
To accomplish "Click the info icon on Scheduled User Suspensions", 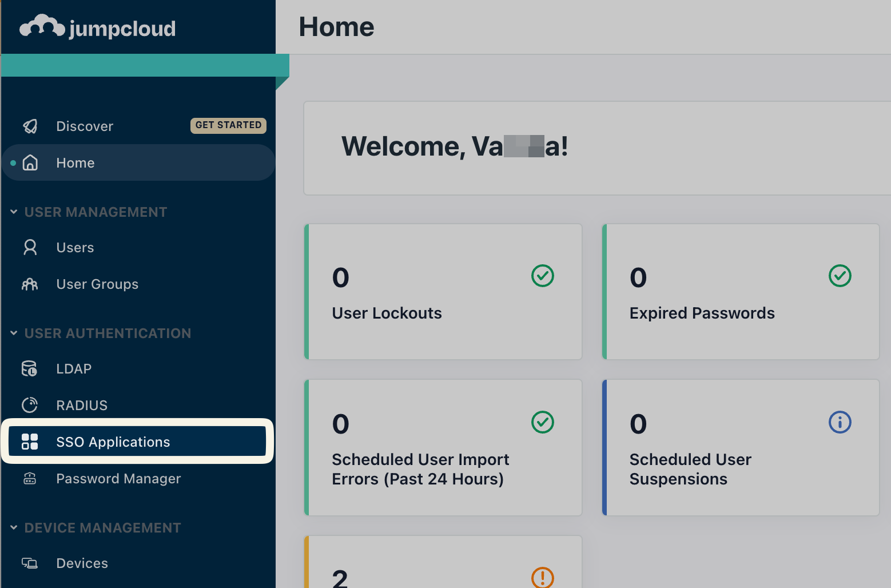I will (840, 422).
